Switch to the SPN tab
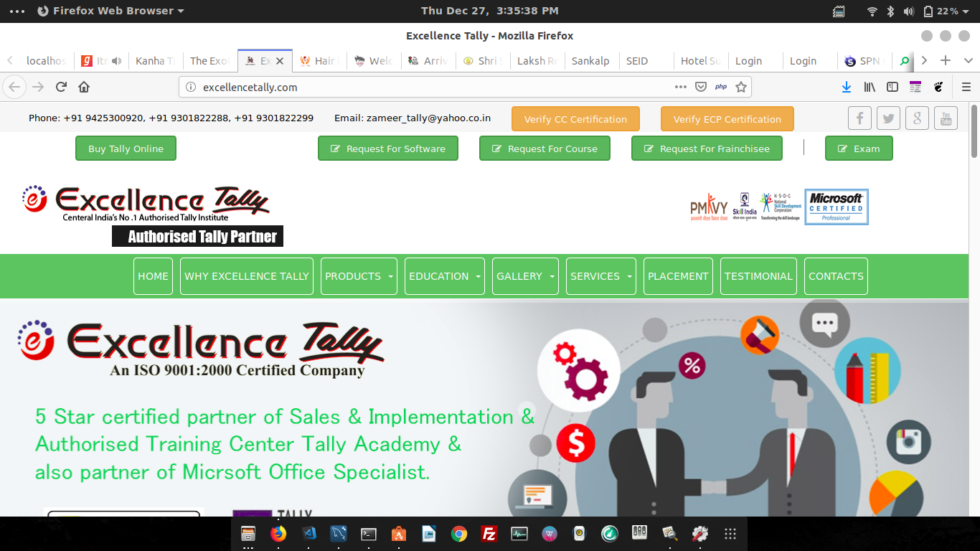The height and width of the screenshot is (551, 980). click(864, 61)
